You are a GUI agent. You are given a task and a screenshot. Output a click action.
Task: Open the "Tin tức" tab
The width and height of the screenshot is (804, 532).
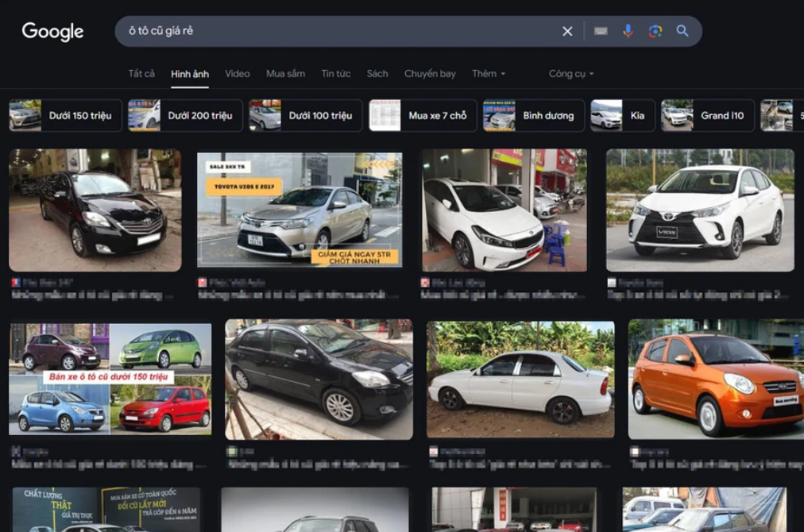pos(336,73)
